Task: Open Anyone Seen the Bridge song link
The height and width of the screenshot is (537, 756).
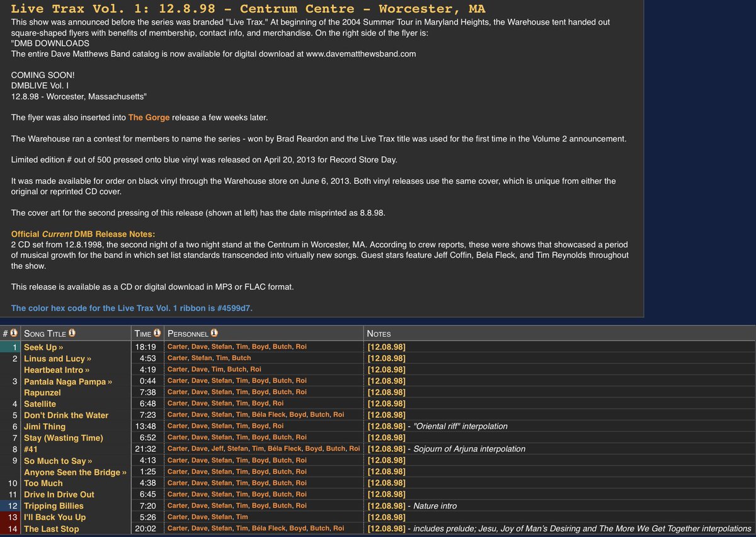Action: (76, 472)
